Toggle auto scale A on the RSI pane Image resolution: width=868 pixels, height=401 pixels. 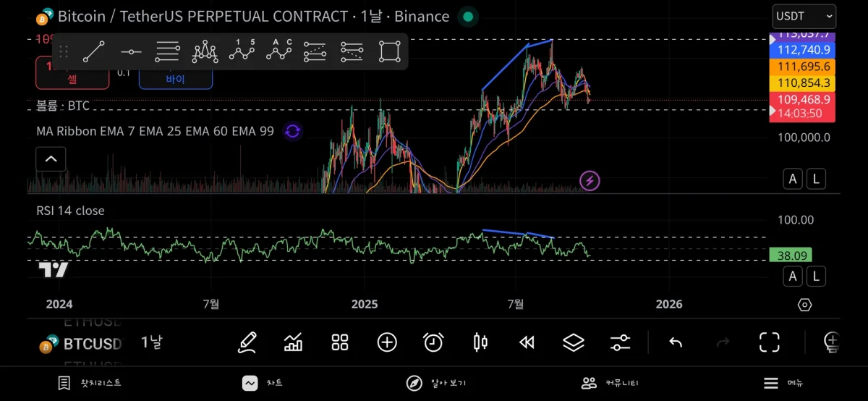793,276
